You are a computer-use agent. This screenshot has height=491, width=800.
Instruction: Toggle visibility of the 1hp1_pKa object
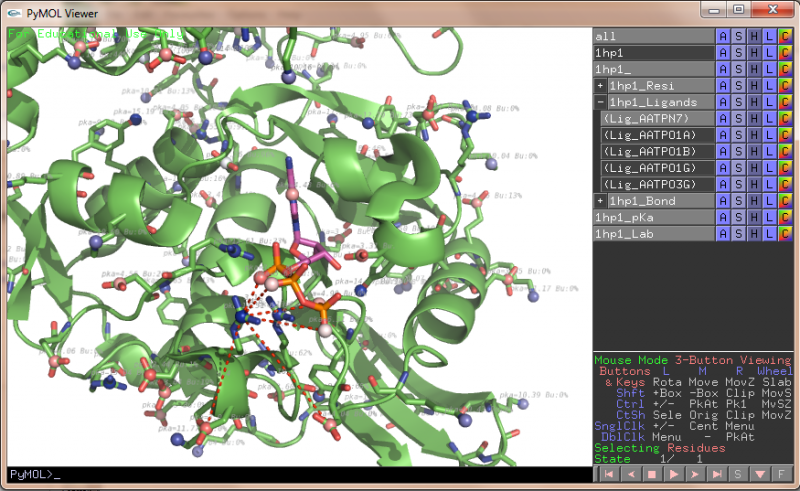[x=650, y=217]
